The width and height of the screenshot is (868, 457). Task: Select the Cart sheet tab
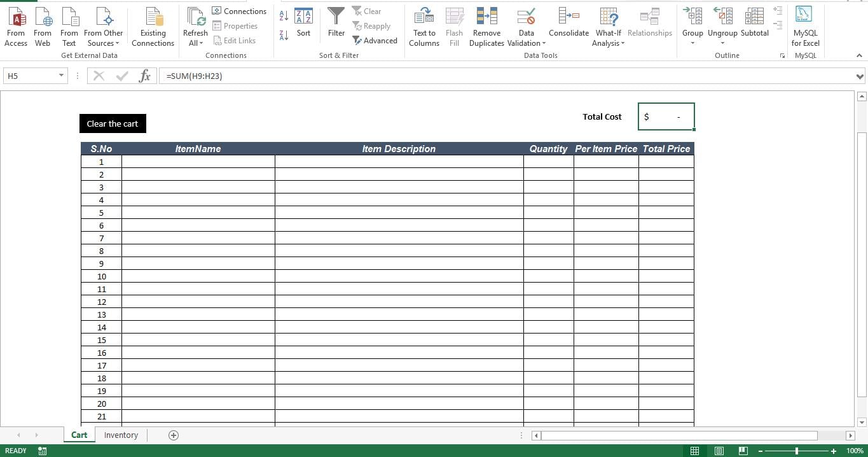[x=79, y=435]
